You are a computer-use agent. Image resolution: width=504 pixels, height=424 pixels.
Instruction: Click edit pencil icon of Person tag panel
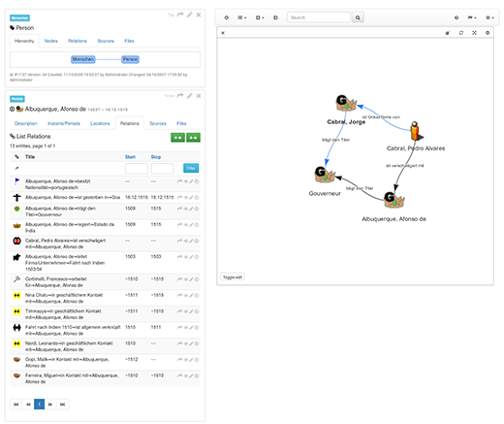pyautogui.click(x=190, y=15)
